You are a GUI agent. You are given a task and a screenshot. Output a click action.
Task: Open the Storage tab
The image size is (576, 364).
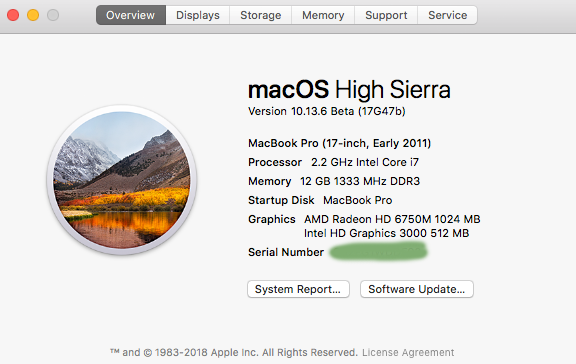click(260, 15)
